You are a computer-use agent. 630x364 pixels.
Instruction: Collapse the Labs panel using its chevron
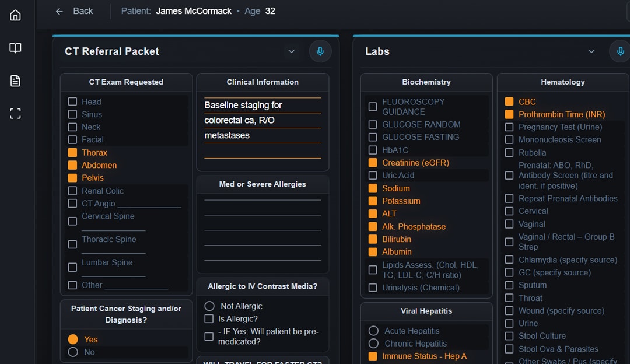coord(591,51)
